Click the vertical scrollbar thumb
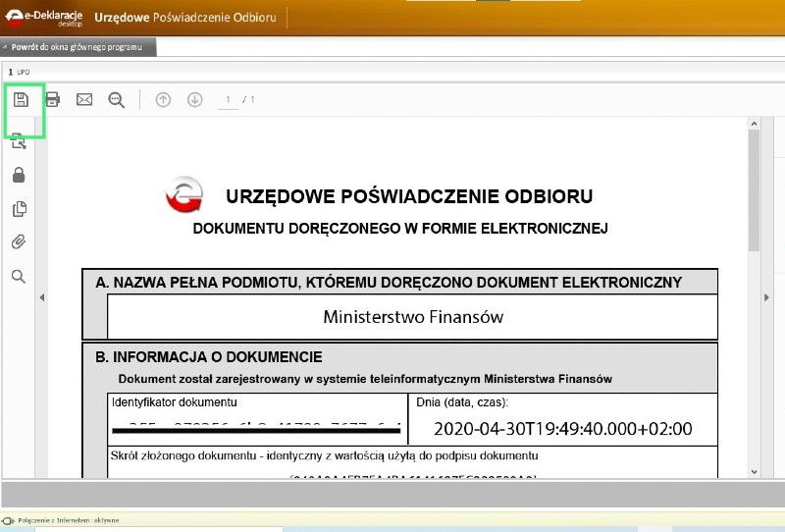The height and width of the screenshot is (532, 785). [754, 190]
